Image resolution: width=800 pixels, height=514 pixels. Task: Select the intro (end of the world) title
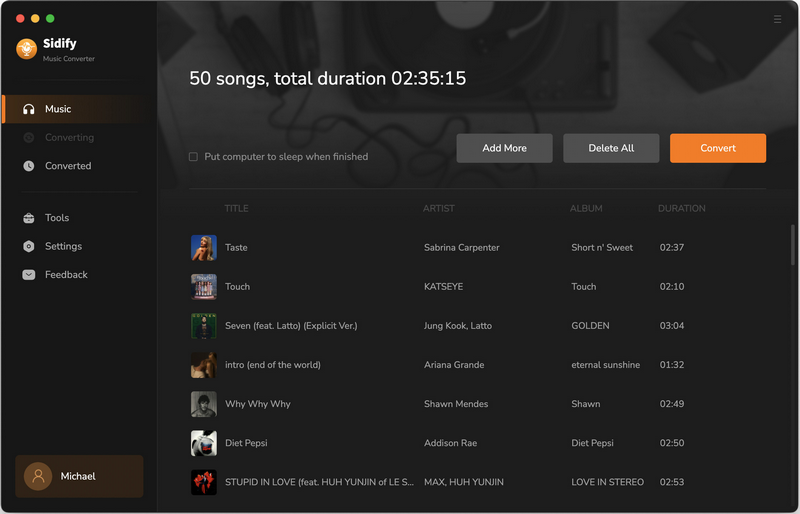pos(272,365)
